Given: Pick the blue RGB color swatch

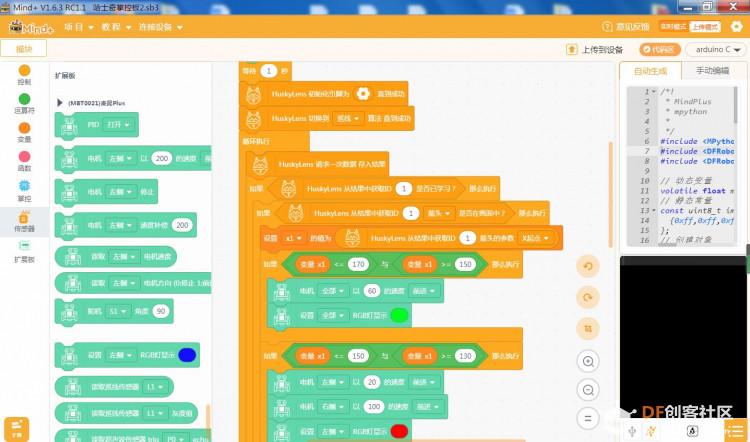Looking at the screenshot, I should (187, 355).
